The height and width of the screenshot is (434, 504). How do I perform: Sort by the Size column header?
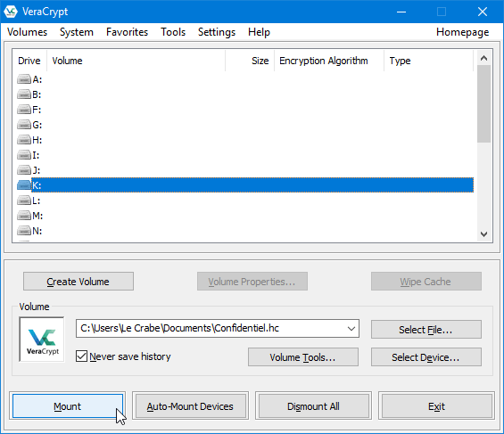(x=250, y=61)
